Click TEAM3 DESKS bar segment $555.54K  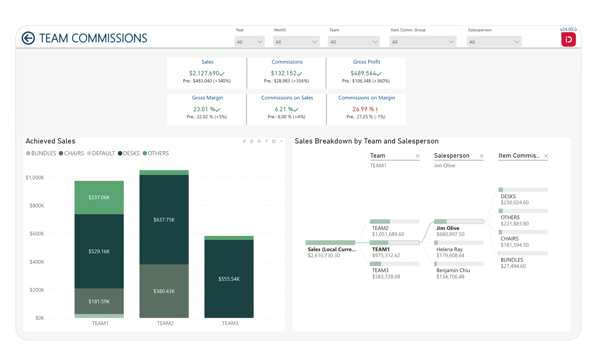click(229, 279)
